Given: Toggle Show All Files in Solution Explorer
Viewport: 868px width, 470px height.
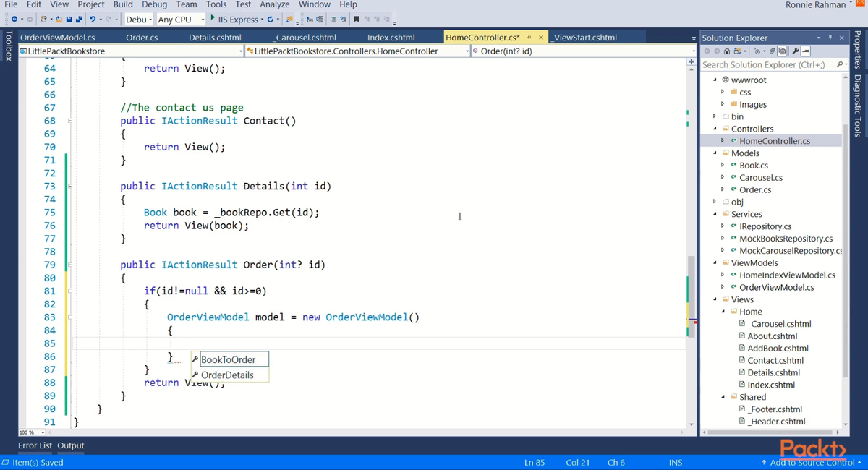Looking at the screenshot, I should click(782, 51).
